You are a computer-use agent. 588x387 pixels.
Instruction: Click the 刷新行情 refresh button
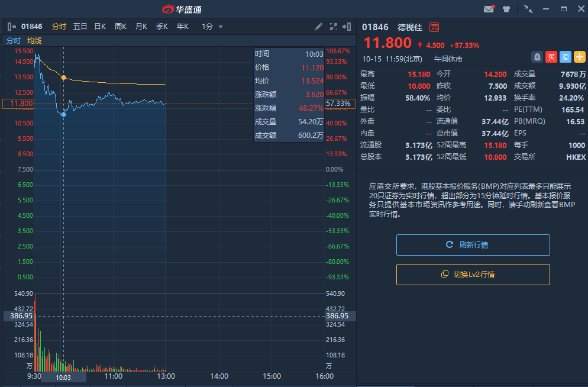473,244
